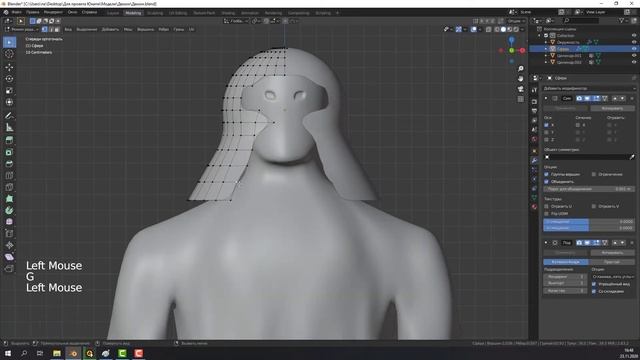Click the zoom view magnifier icon
This screenshot has width=640, height=360.
coord(520,69)
